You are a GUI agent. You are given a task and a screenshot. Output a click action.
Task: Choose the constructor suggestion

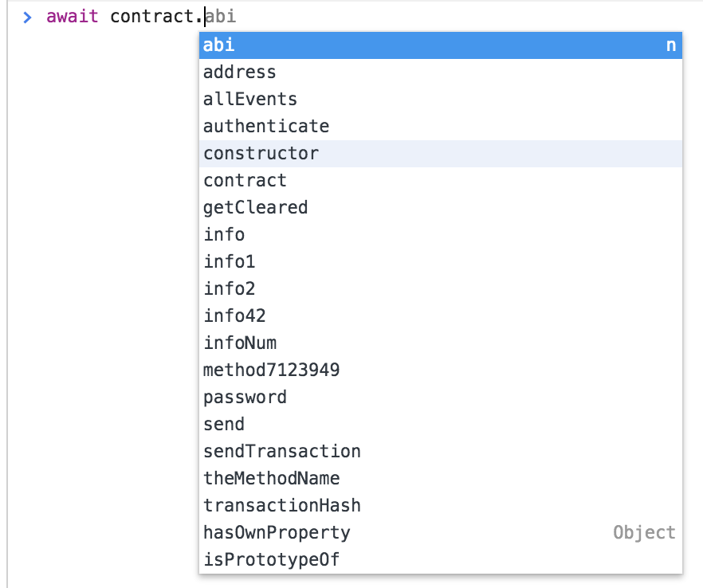click(440, 153)
